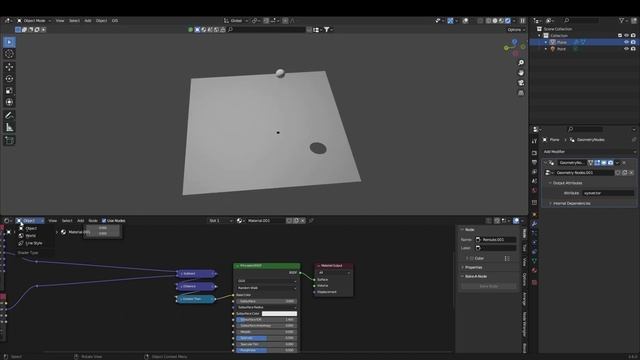Click the Subsurface Color white swatch
640x360 pixels.
click(279, 313)
